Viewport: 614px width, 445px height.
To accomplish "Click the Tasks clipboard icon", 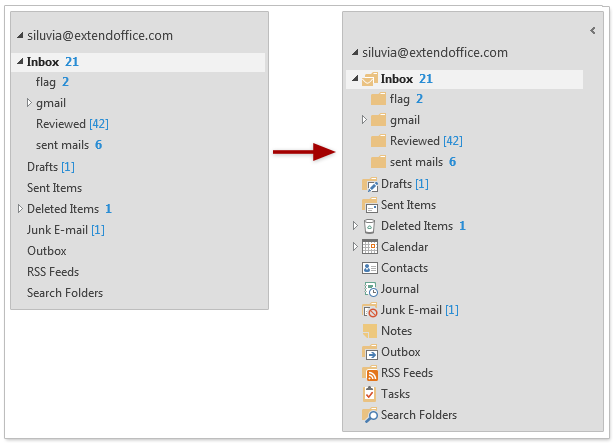I will (x=370, y=394).
